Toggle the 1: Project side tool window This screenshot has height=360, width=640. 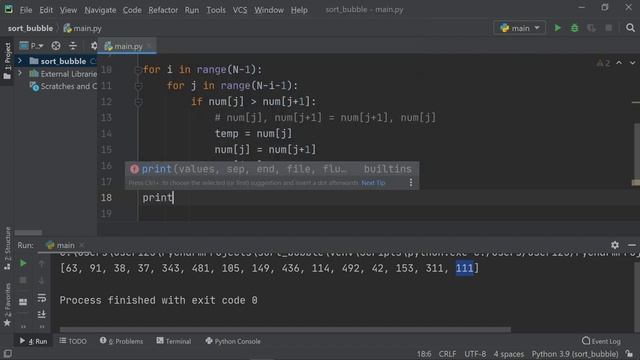[7, 61]
